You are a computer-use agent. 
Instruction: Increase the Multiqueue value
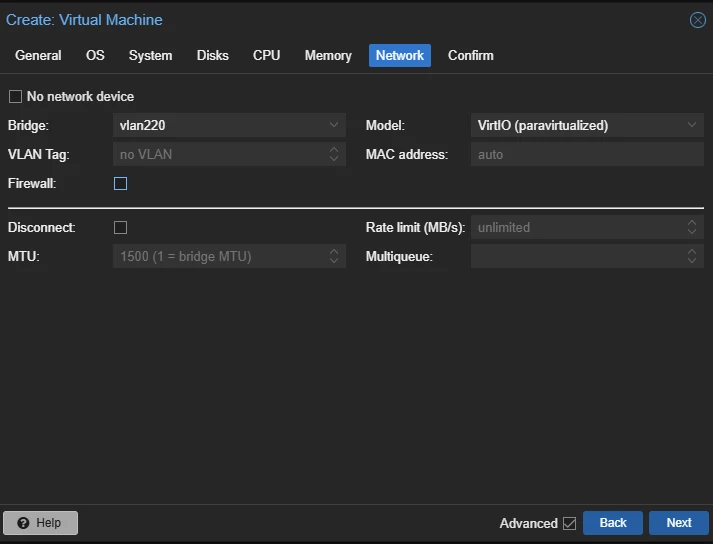tap(692, 251)
